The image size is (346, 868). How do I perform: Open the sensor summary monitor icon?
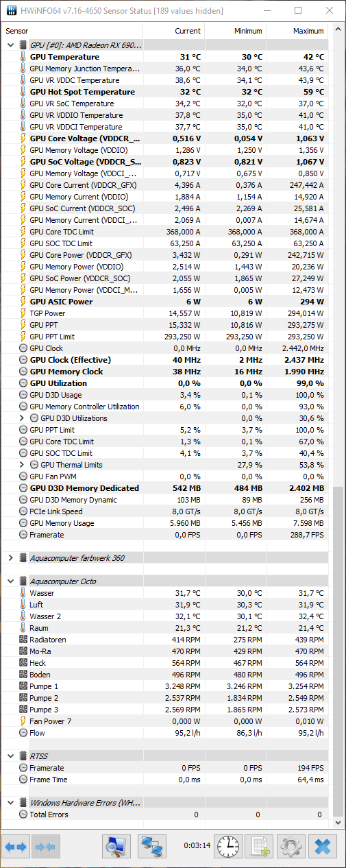pyautogui.click(x=116, y=847)
